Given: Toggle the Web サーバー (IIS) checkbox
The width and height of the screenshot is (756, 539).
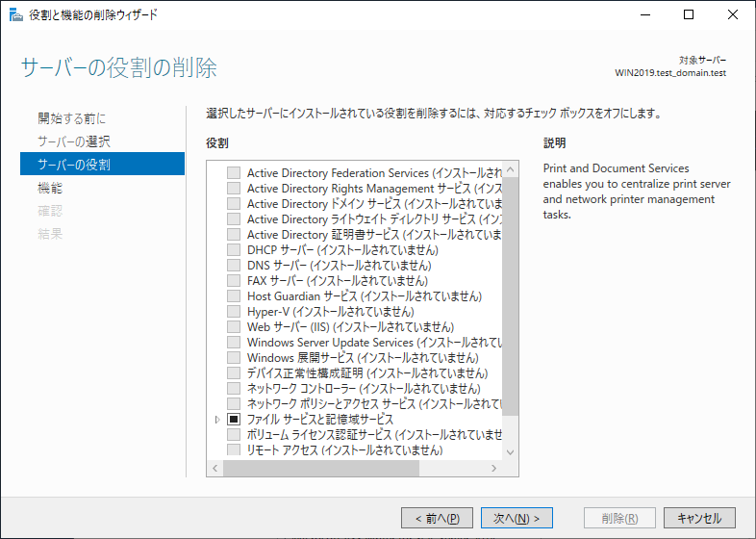Looking at the screenshot, I should coord(234,326).
